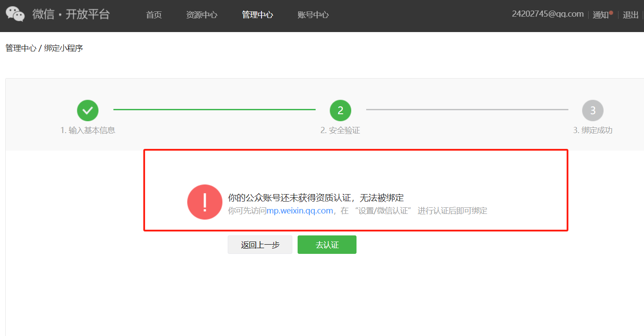Viewport: 644px width, 336px height.
Task: Click the 2. 安全验证 step label
Action: pos(340,130)
